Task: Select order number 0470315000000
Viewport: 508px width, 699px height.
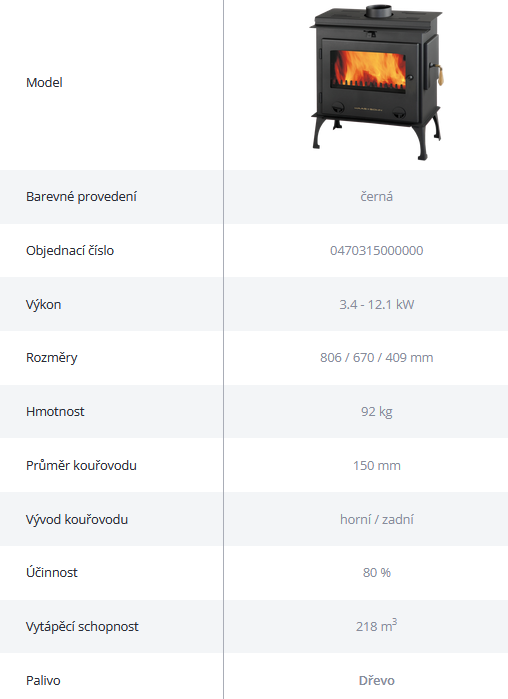Action: point(377,251)
